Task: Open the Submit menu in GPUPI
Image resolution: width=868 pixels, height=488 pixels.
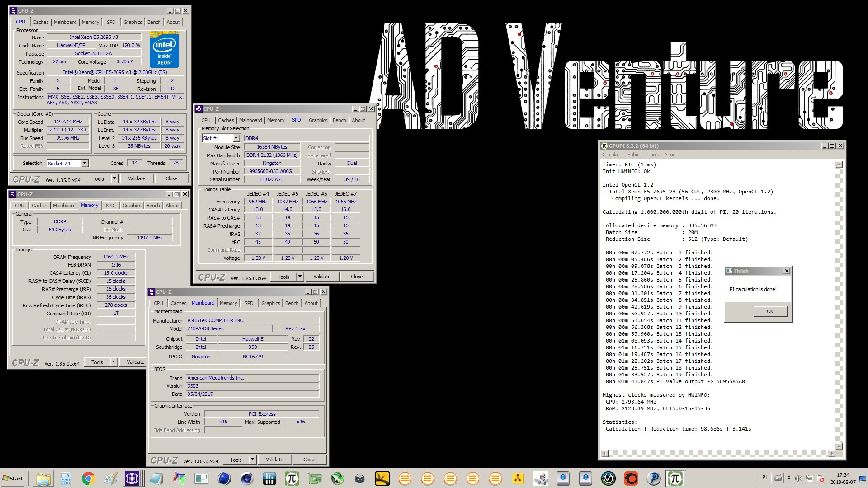Action: coord(634,155)
